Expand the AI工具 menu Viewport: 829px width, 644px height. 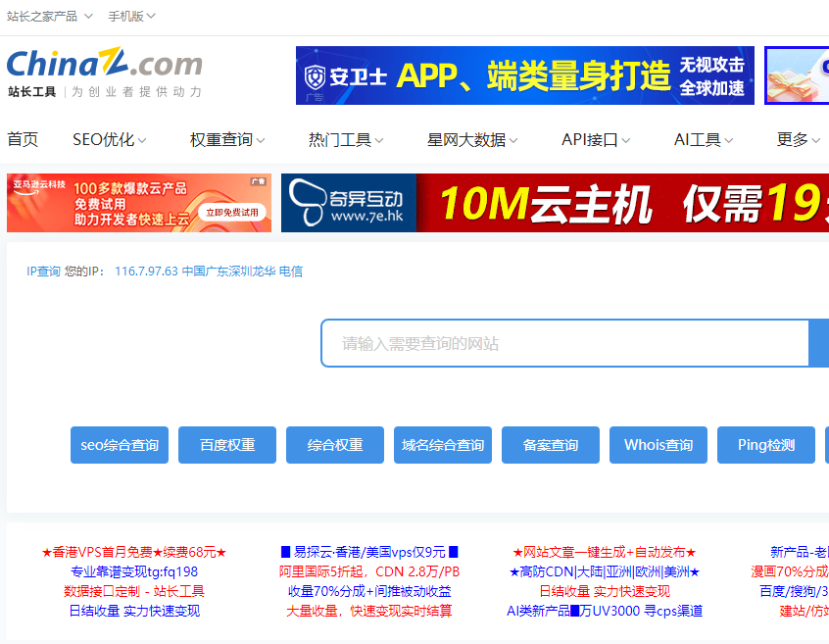704,139
